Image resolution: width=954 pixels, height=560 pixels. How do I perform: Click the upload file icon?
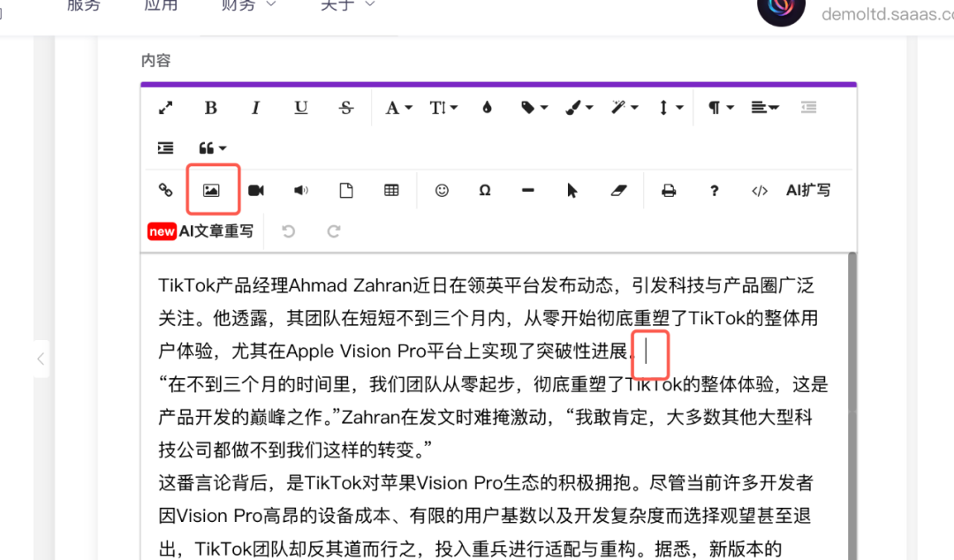[346, 190]
